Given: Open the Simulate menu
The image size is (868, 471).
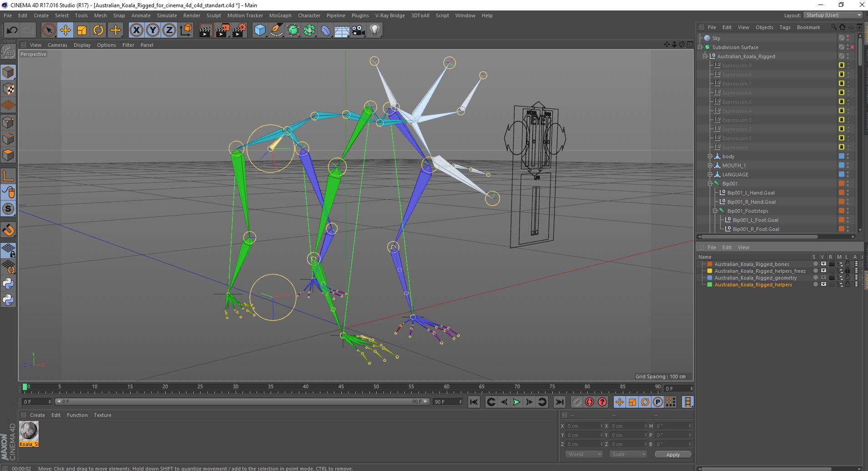Looking at the screenshot, I should pyautogui.click(x=167, y=15).
